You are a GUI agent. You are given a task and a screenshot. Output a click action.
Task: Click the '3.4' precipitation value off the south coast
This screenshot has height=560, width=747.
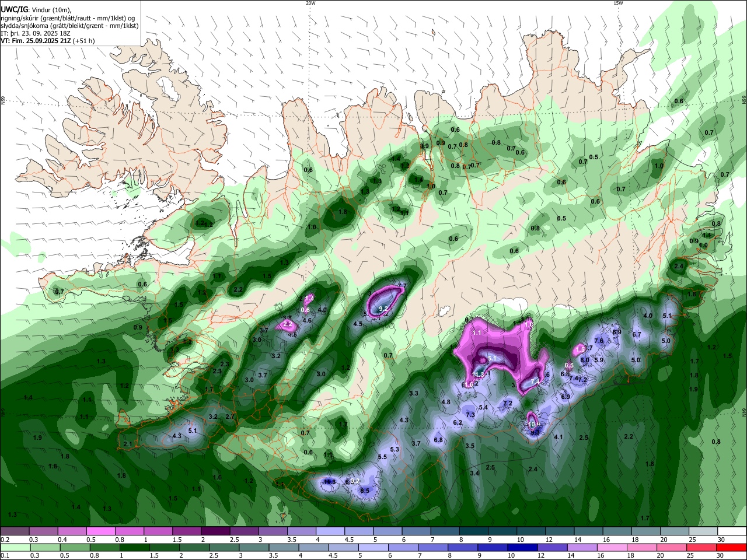tap(474, 473)
